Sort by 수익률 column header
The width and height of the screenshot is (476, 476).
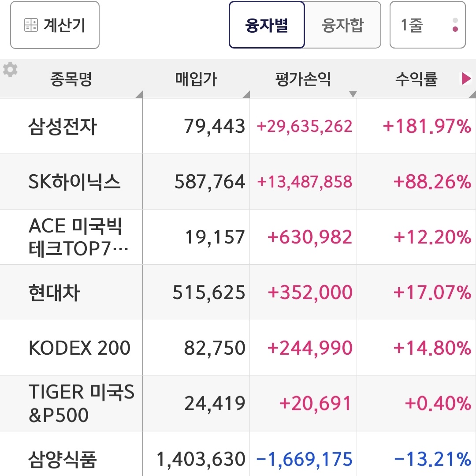tap(416, 80)
